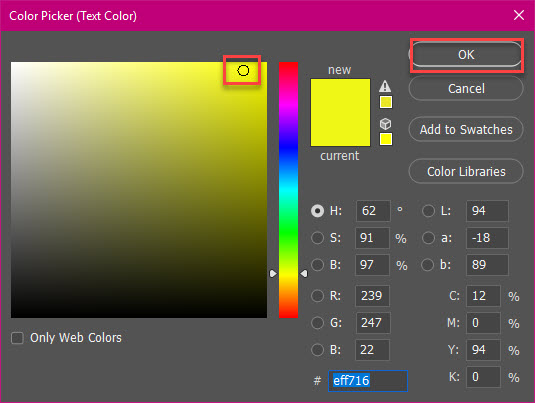Click the black K field showing 0

click(x=483, y=377)
